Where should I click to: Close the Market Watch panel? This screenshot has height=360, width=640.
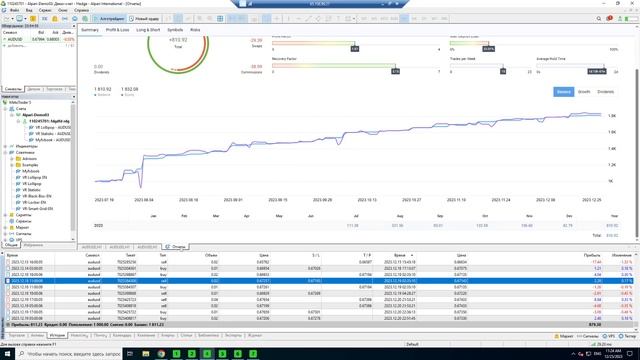point(74,26)
